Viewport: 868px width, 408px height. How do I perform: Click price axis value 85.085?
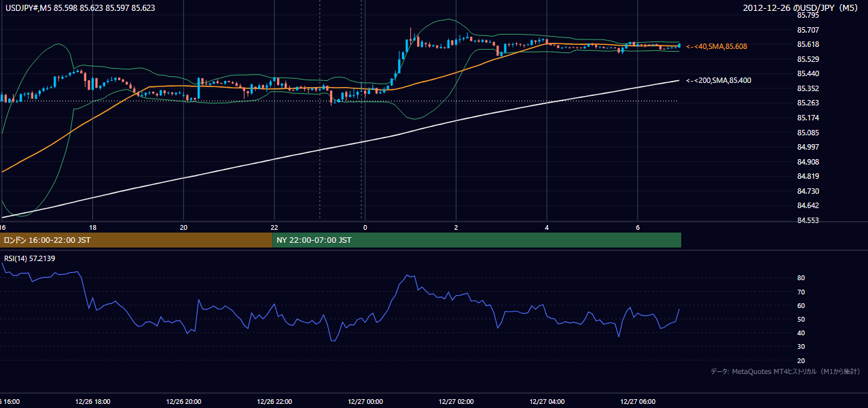tap(808, 133)
